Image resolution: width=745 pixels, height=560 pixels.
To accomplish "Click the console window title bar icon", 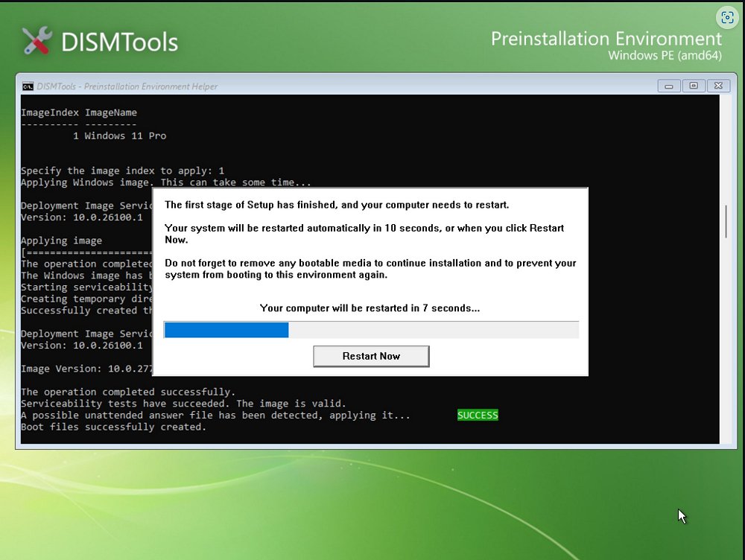I will 28,86.
